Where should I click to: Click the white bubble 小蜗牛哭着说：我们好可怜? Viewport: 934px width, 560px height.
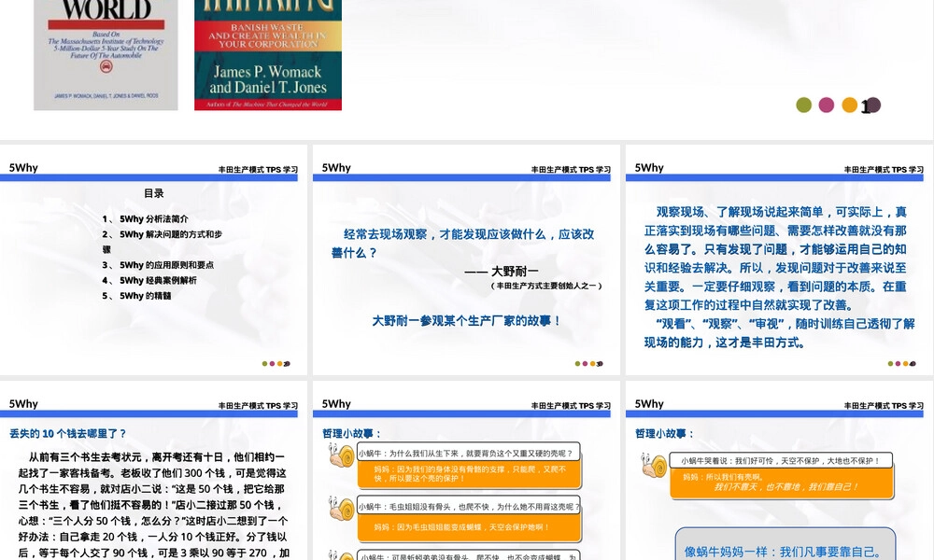[x=781, y=461]
